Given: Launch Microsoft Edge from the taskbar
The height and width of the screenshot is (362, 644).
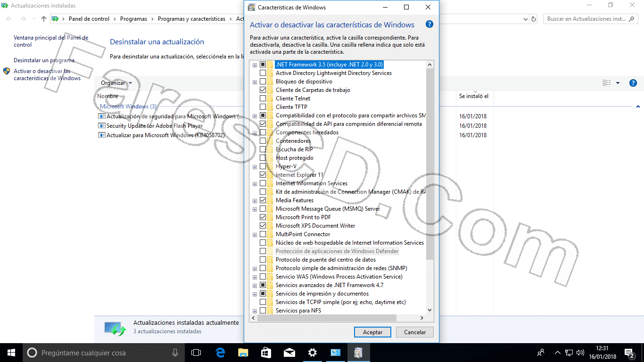Looking at the screenshot, I should pos(220,353).
